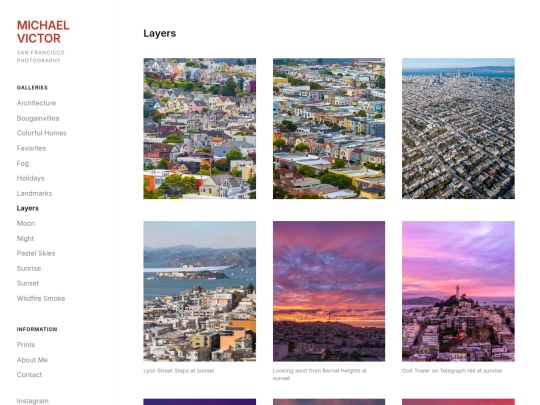The image size is (540, 405).
Task: Click caption 'Lyon Street Steps at sunset'
Action: tap(179, 371)
